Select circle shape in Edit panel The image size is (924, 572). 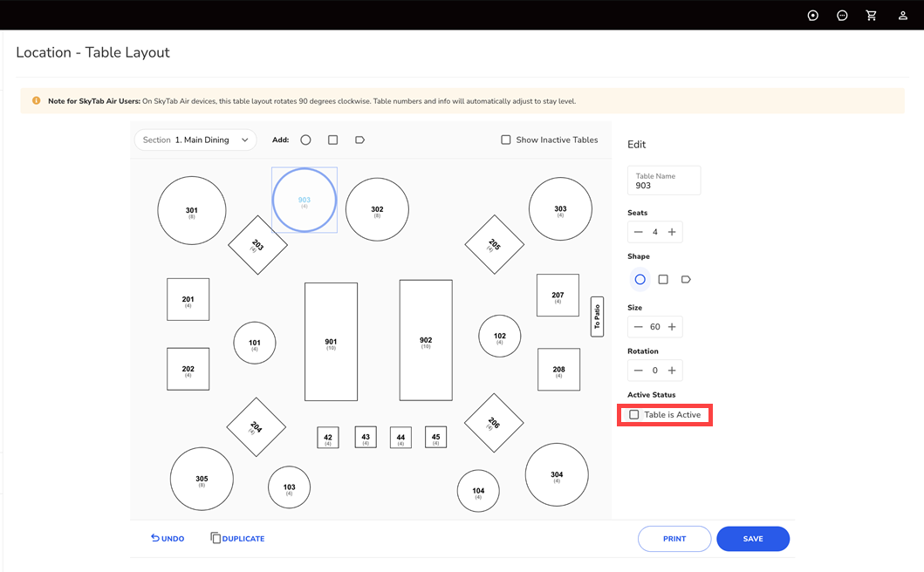coord(640,280)
